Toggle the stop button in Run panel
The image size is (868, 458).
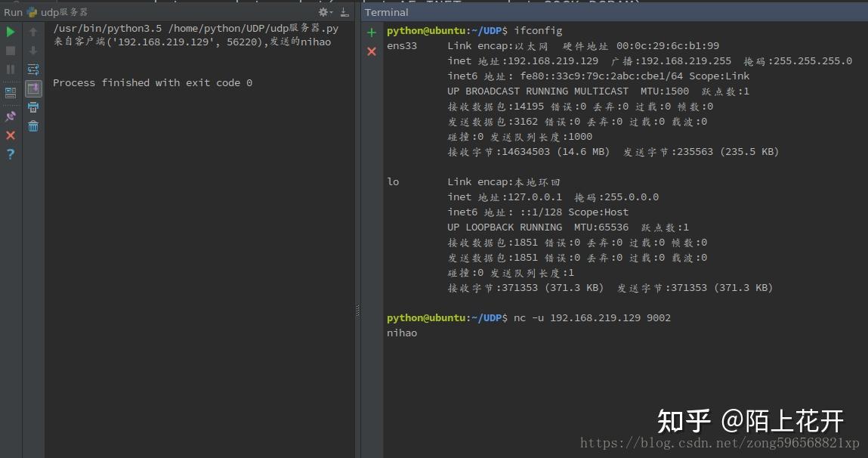pos(10,51)
